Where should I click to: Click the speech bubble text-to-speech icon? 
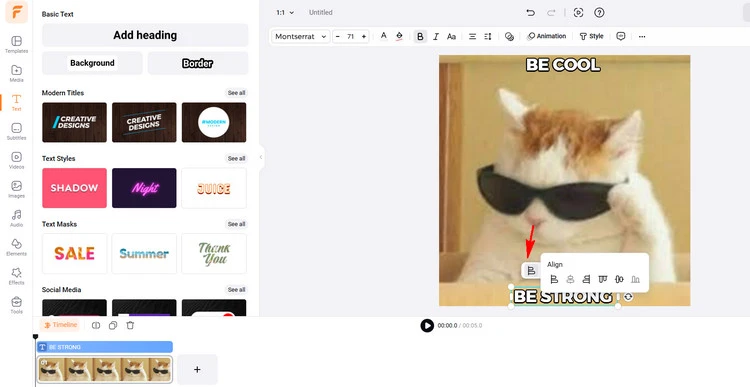(x=621, y=36)
